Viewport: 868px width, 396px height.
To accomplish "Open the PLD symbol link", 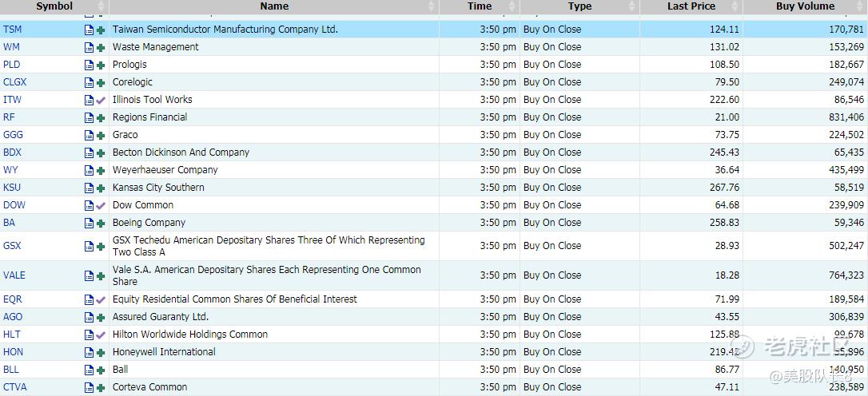I will pyautogui.click(x=12, y=65).
